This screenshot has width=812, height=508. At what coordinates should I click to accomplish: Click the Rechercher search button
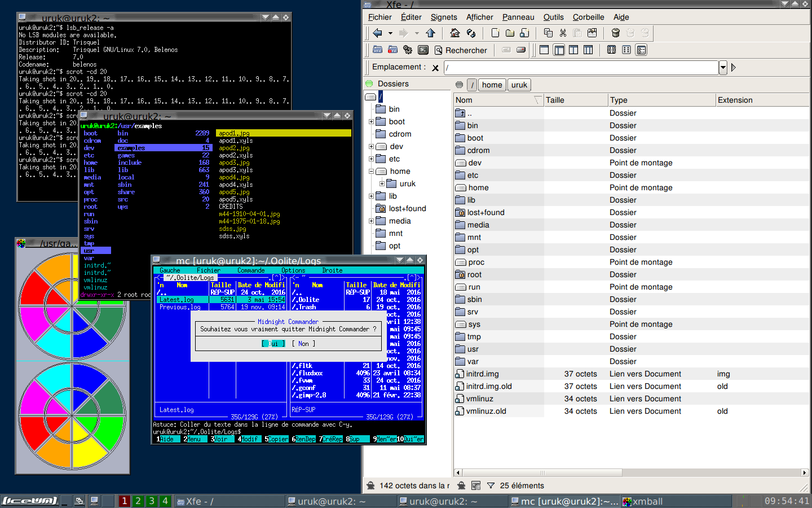coord(460,50)
